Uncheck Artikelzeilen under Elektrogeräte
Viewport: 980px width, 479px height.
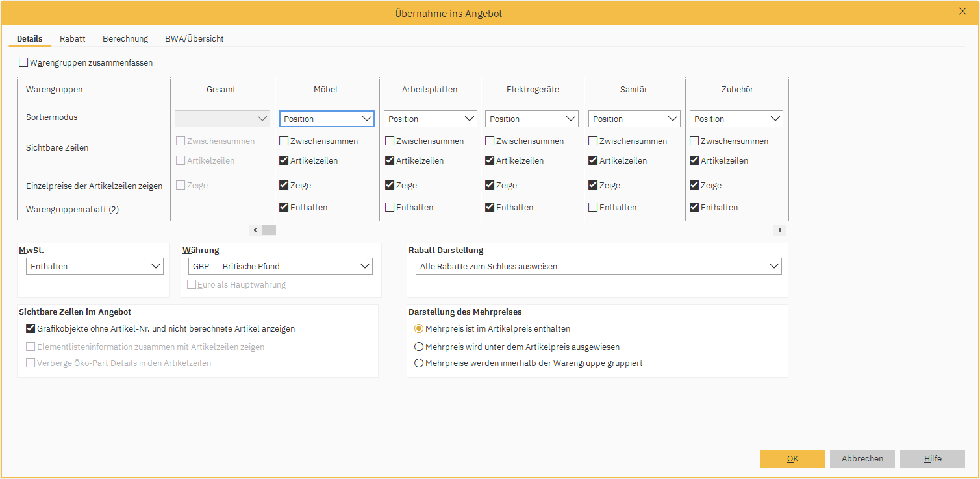[x=490, y=160]
